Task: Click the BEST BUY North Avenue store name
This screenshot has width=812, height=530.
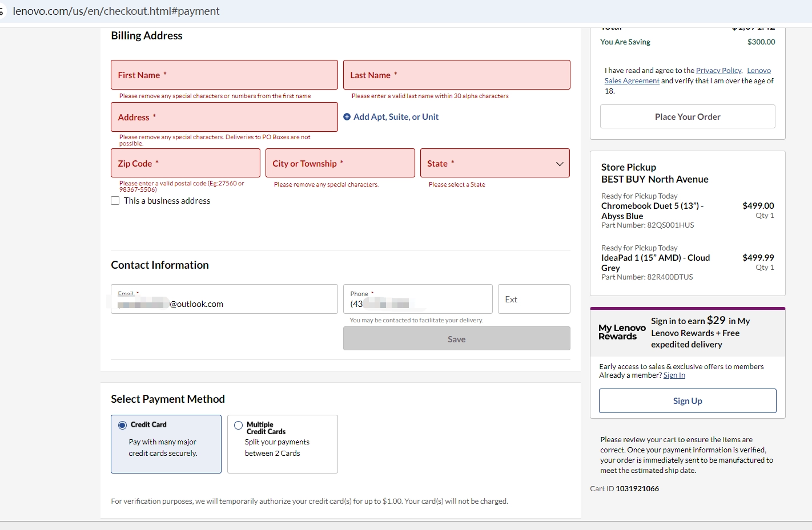Action: (655, 179)
